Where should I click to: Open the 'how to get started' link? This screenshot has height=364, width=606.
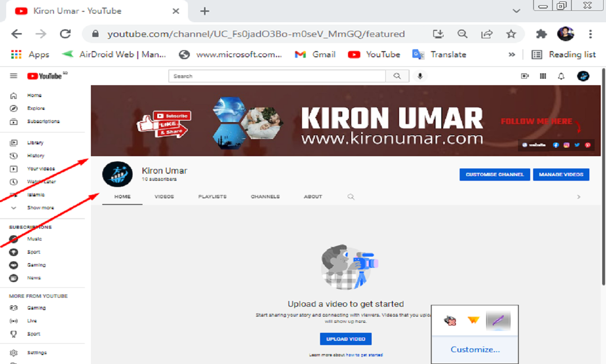coord(364,355)
